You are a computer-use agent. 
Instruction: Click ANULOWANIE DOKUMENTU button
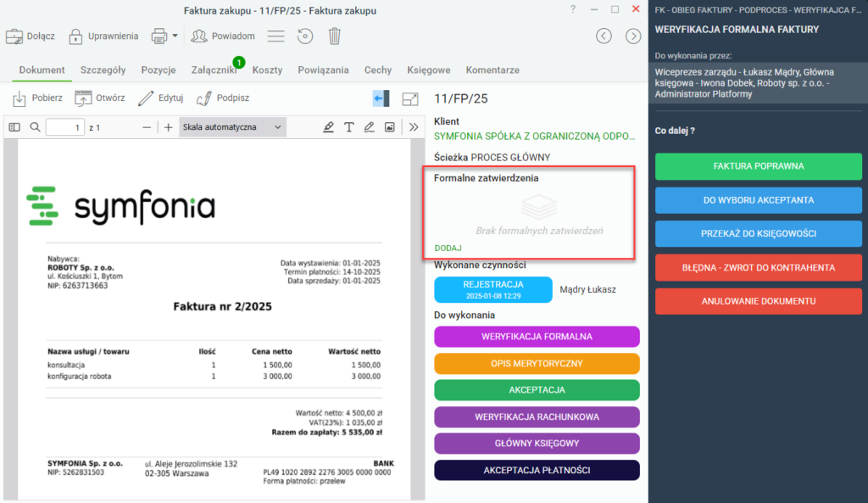(759, 301)
